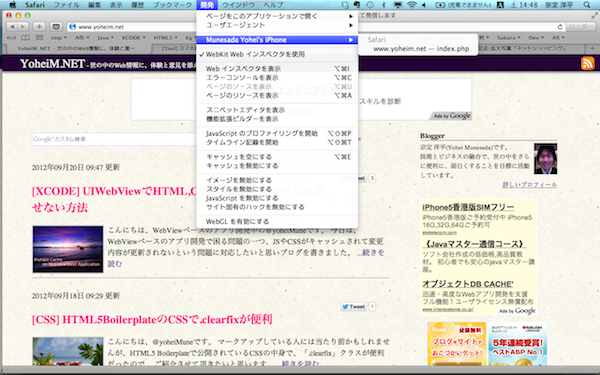Click the 'YoheiM.NET' site title header
600x375 pixels.
pos(52,64)
